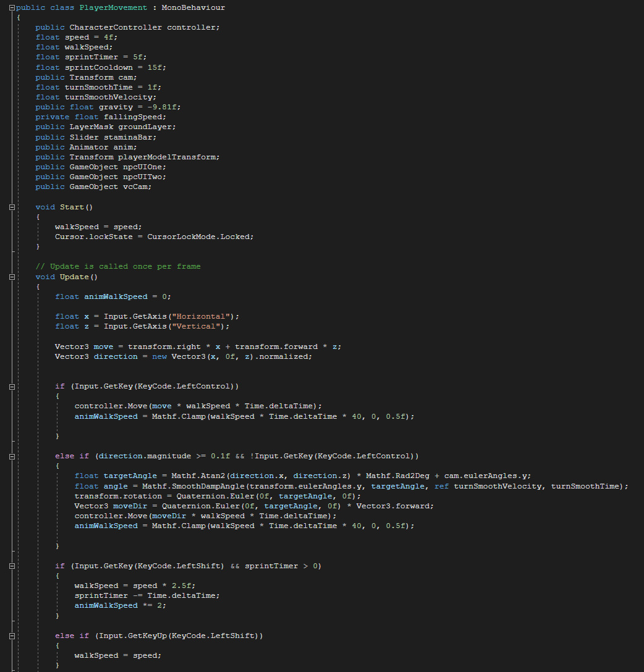Click the "Vertical" string literal

pos(196,326)
